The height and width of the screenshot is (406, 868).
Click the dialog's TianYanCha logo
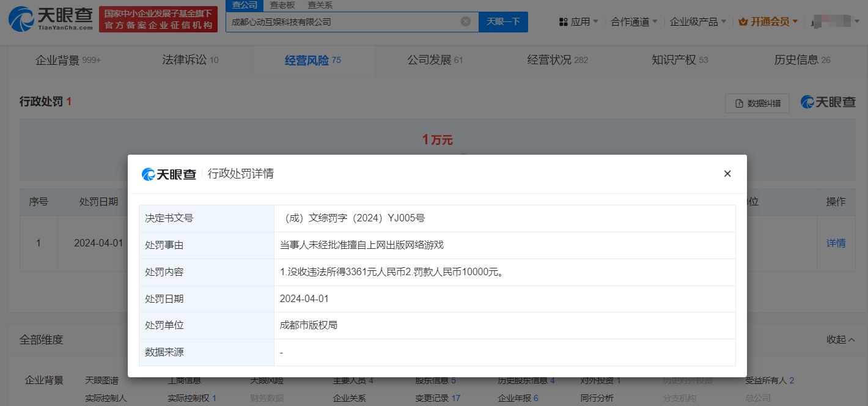point(169,174)
